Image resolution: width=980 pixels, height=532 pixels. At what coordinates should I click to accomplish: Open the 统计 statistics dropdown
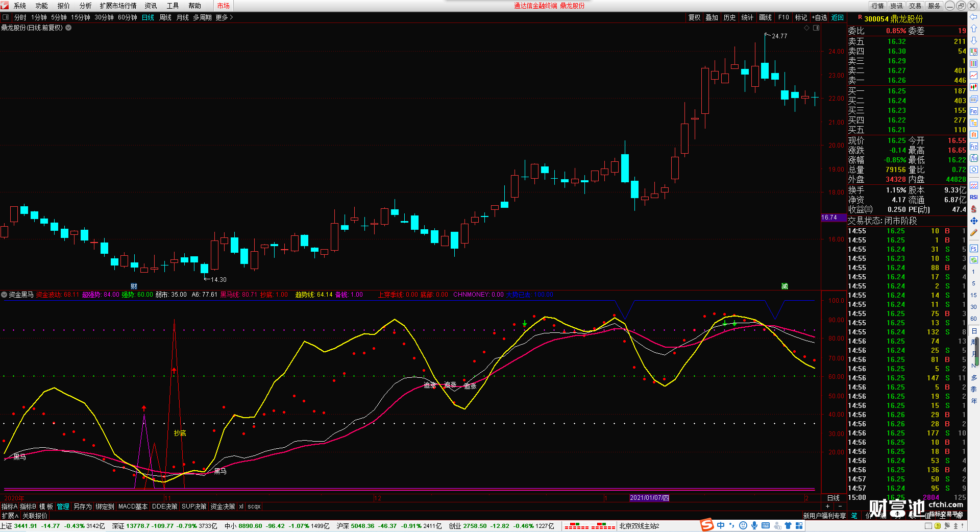tap(747, 17)
